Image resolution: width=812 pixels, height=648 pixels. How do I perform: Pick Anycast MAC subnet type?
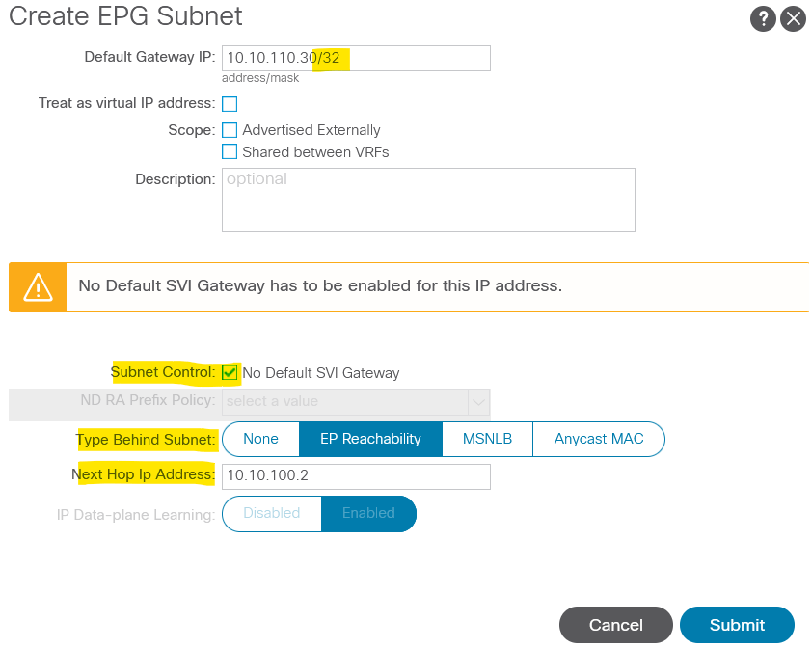click(x=598, y=439)
